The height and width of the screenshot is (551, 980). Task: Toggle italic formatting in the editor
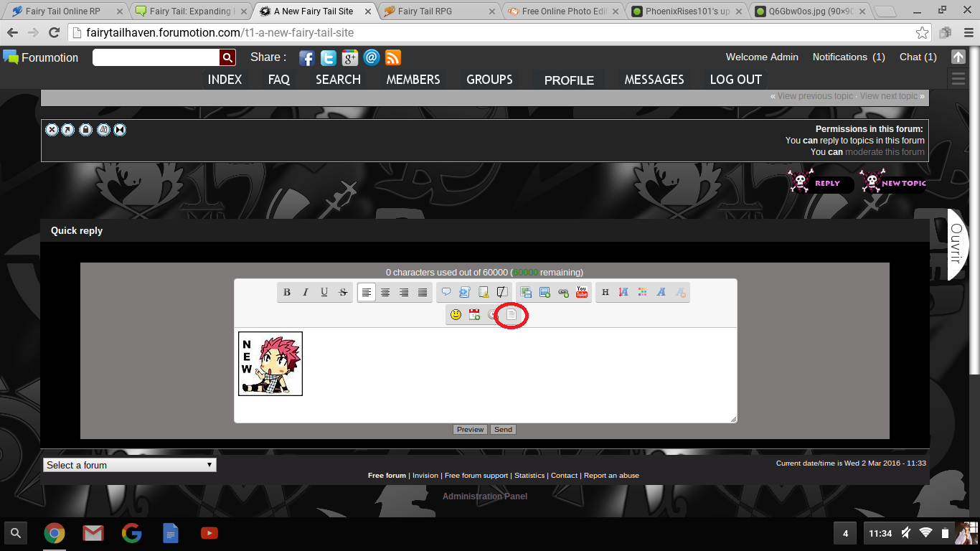306,292
